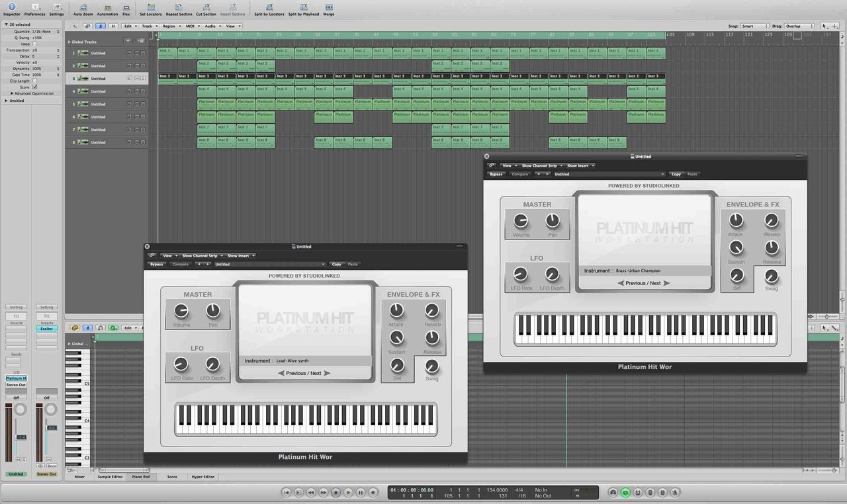Click the duplicate track button beside plus

click(x=141, y=41)
